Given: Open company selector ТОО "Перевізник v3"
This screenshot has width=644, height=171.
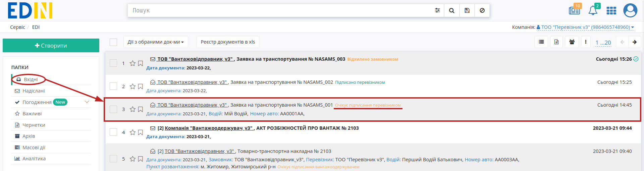Looking at the screenshot, I should tap(585, 27).
